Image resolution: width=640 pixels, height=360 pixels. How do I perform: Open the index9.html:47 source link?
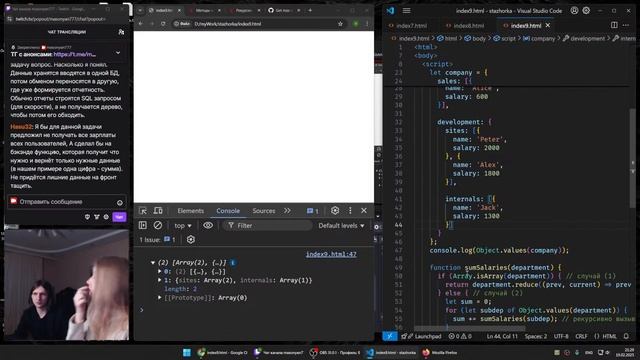coord(331,254)
